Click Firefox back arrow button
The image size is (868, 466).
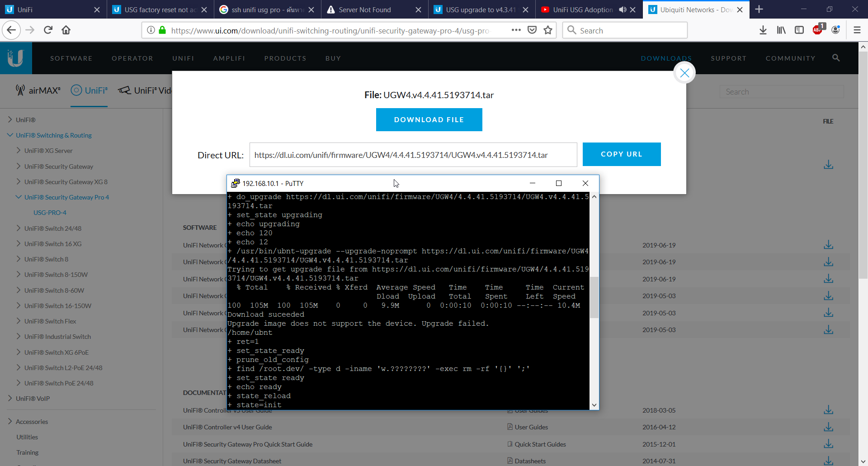(x=11, y=30)
